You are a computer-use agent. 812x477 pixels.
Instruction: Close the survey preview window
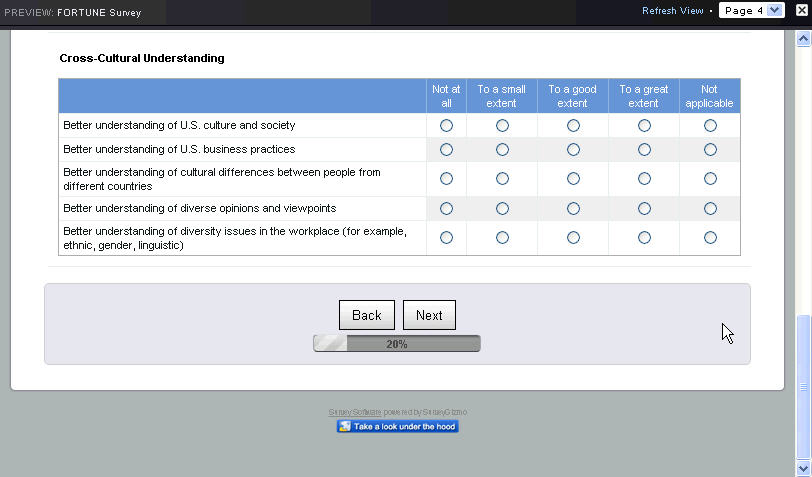point(800,11)
